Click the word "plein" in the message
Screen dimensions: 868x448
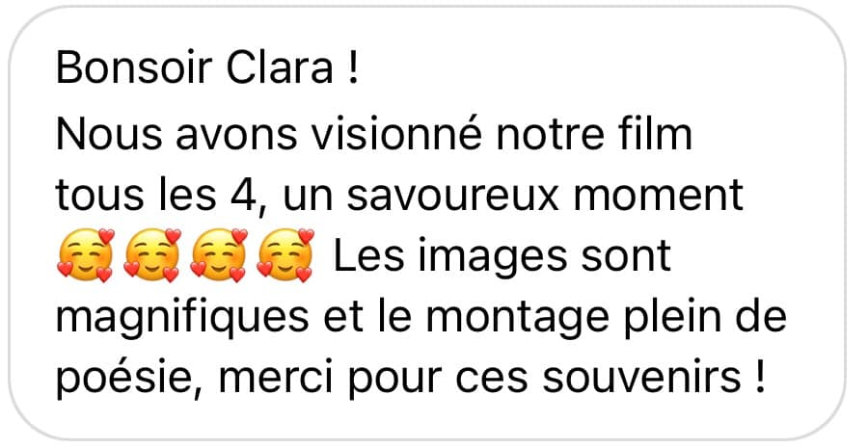click(x=672, y=320)
